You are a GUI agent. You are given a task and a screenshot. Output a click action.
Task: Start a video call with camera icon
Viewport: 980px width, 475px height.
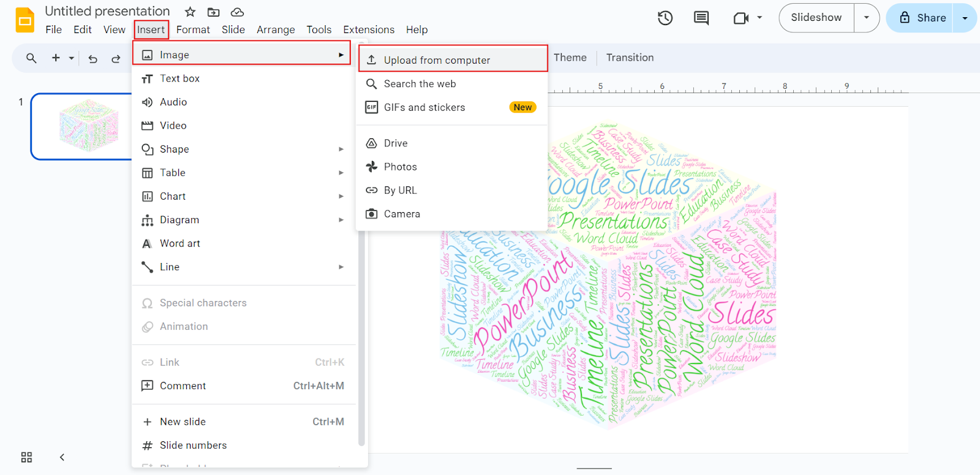(741, 18)
